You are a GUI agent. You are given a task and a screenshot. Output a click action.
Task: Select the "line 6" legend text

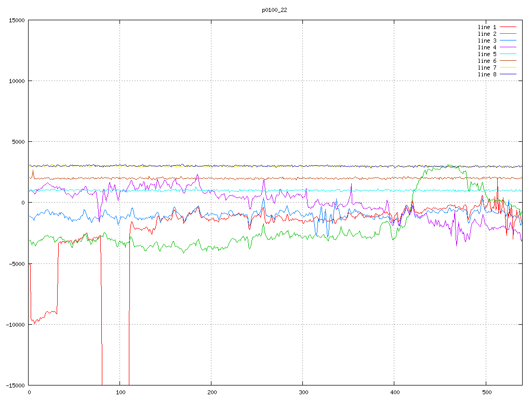(487, 61)
